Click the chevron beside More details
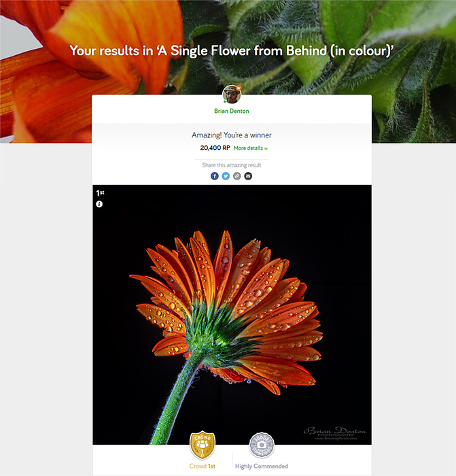Viewport: 456px width, 476px height. [266, 148]
